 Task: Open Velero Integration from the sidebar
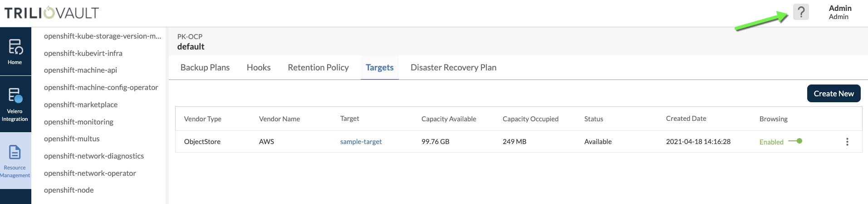pos(15,104)
